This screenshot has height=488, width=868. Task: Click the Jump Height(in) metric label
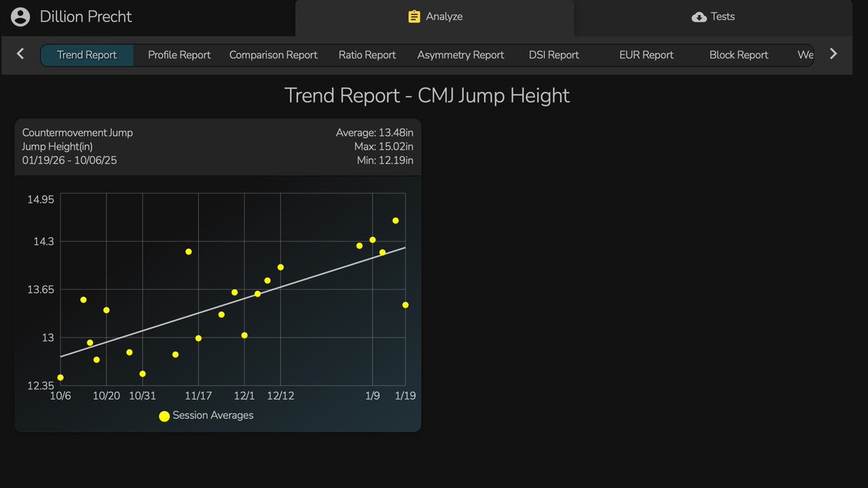tap(57, 147)
